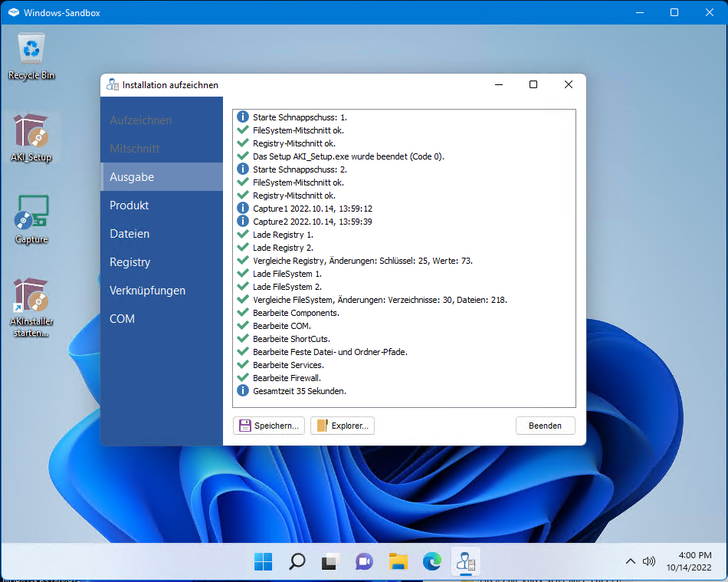Select log line 'Lade FileSystem 1.'

click(287, 274)
